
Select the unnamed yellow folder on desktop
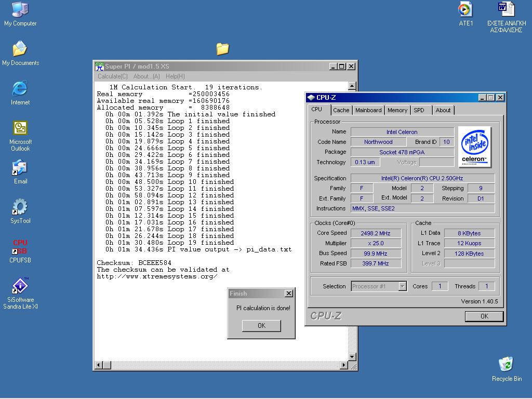(x=222, y=49)
